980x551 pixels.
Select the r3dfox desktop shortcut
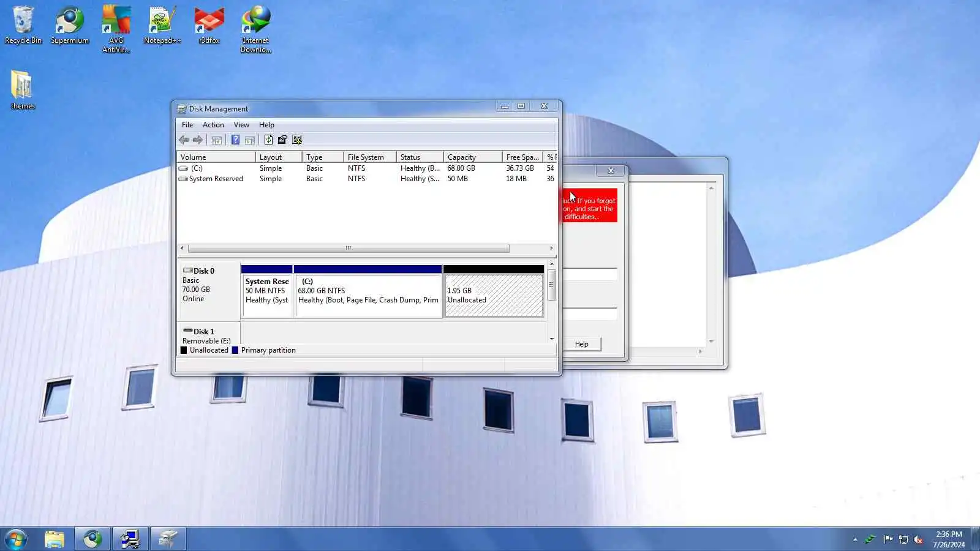pos(209,25)
